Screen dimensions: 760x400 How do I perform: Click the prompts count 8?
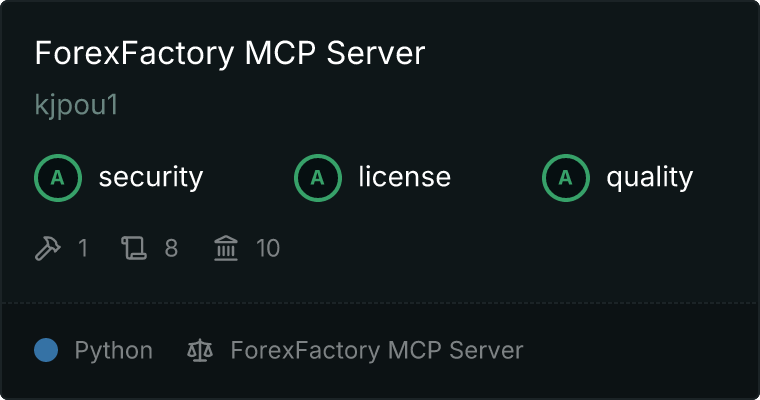[171, 248]
